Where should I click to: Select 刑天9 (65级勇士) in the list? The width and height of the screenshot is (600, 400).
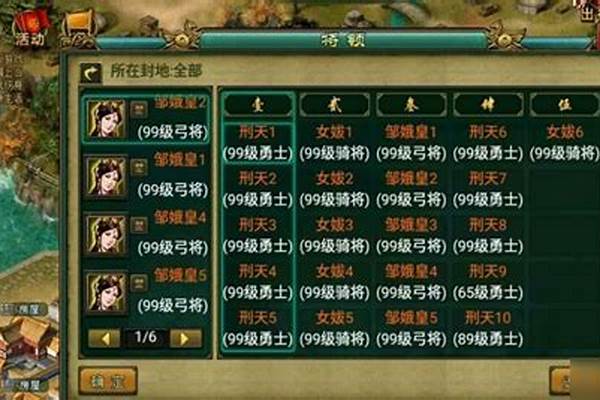point(488,282)
